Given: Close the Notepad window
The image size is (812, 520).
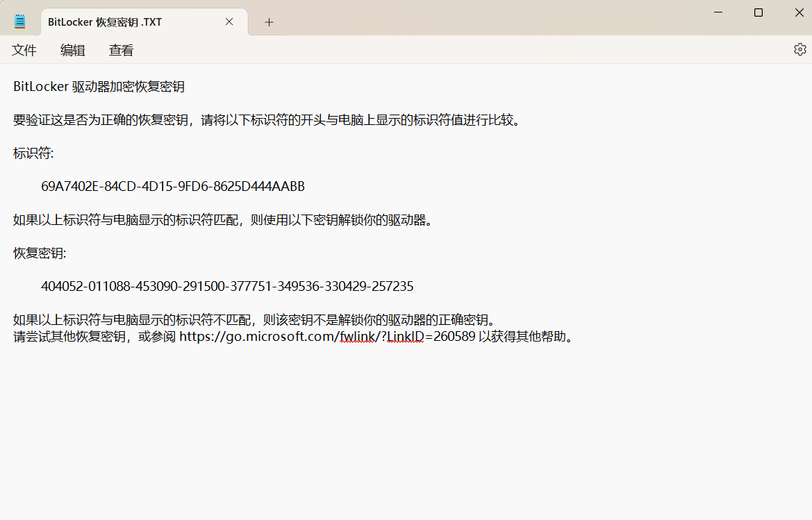Looking at the screenshot, I should (799, 12).
